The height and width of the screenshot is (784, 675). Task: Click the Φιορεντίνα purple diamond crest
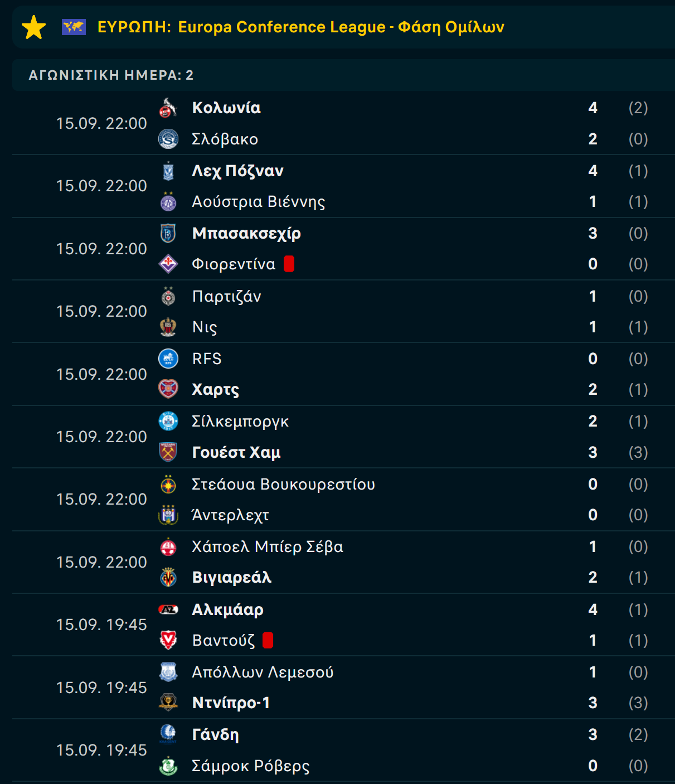[x=168, y=264]
